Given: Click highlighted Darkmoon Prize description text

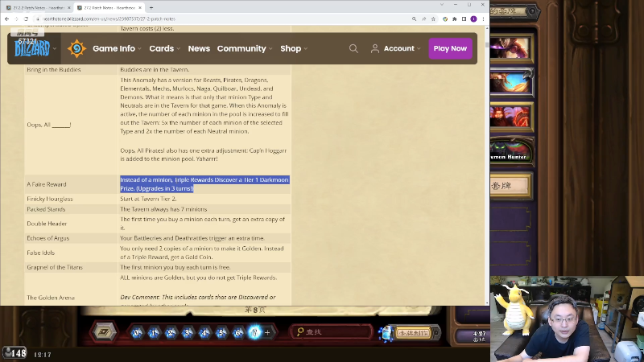Looking at the screenshot, I should click(204, 184).
